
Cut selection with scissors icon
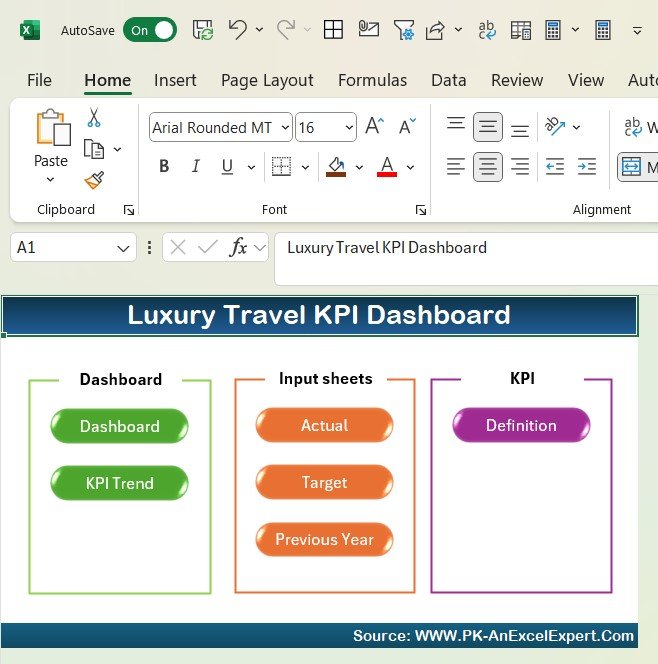(x=94, y=118)
